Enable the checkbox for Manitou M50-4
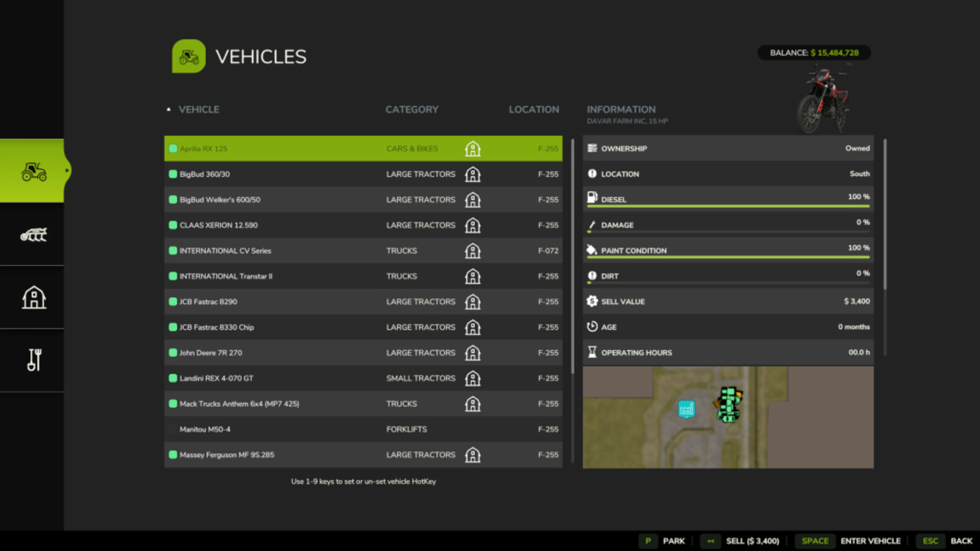Viewport: 980px width, 551px height. click(x=173, y=429)
